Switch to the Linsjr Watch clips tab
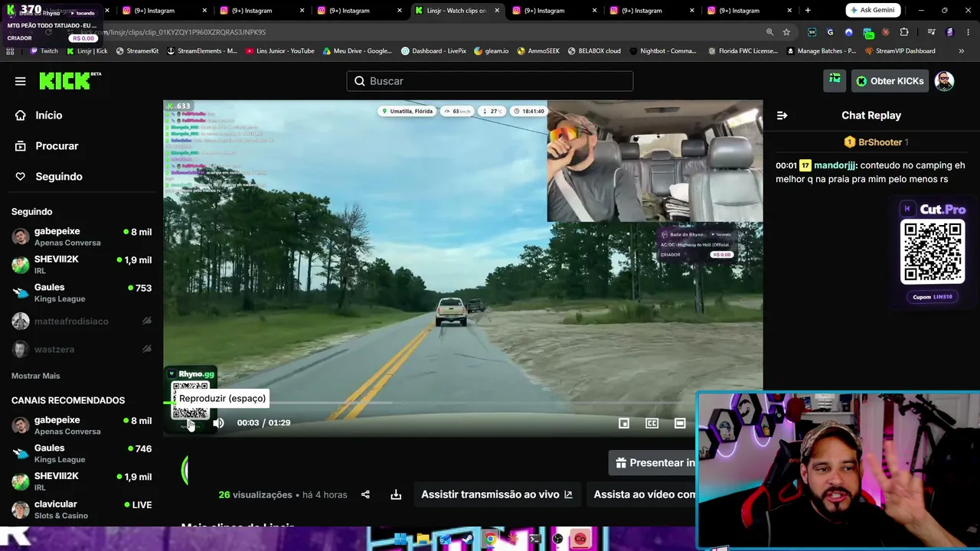 pyautogui.click(x=456, y=11)
